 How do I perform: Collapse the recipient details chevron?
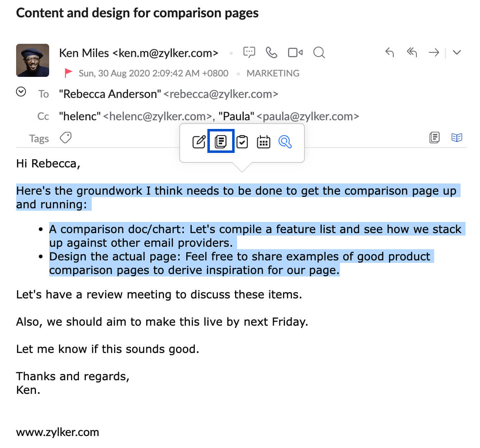pos(21,92)
